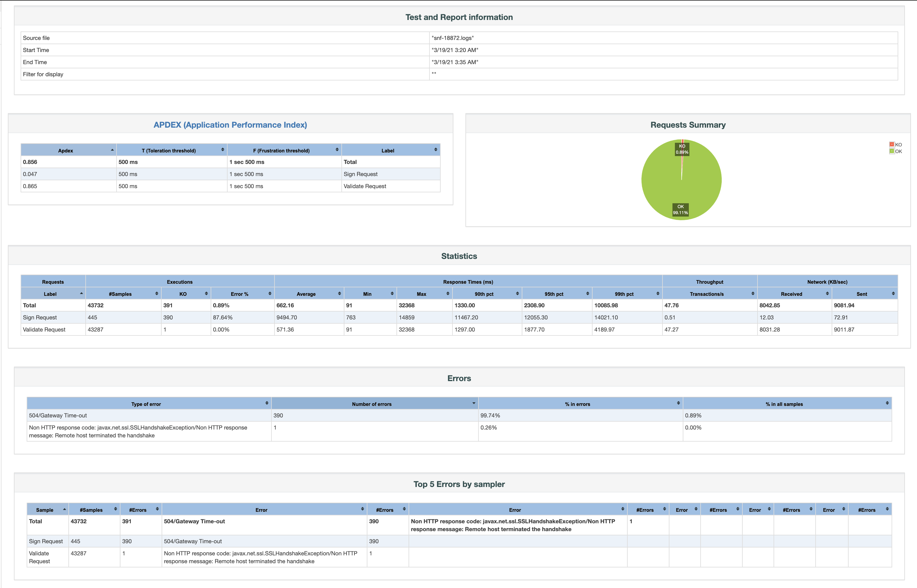The height and width of the screenshot is (588, 917).
Task: Sort Statistics by 95th pct column
Action: pos(587,294)
